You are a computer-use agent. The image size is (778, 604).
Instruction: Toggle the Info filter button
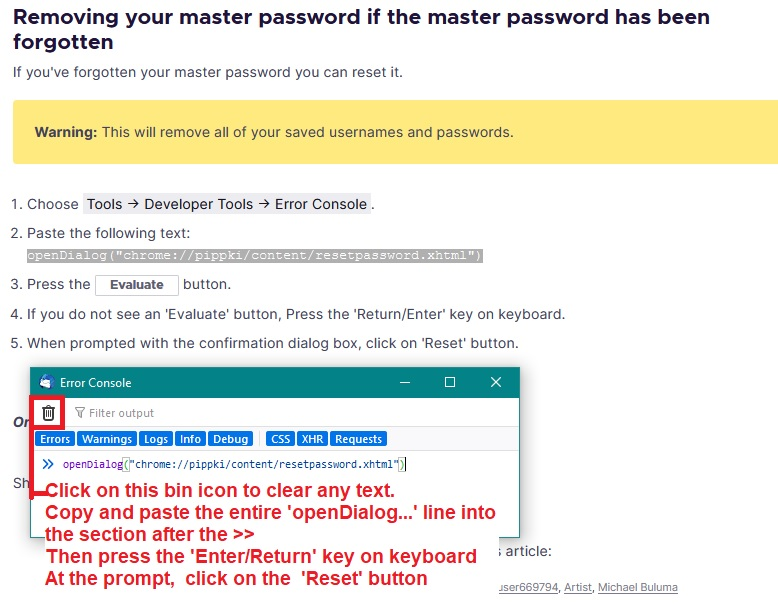[191, 439]
